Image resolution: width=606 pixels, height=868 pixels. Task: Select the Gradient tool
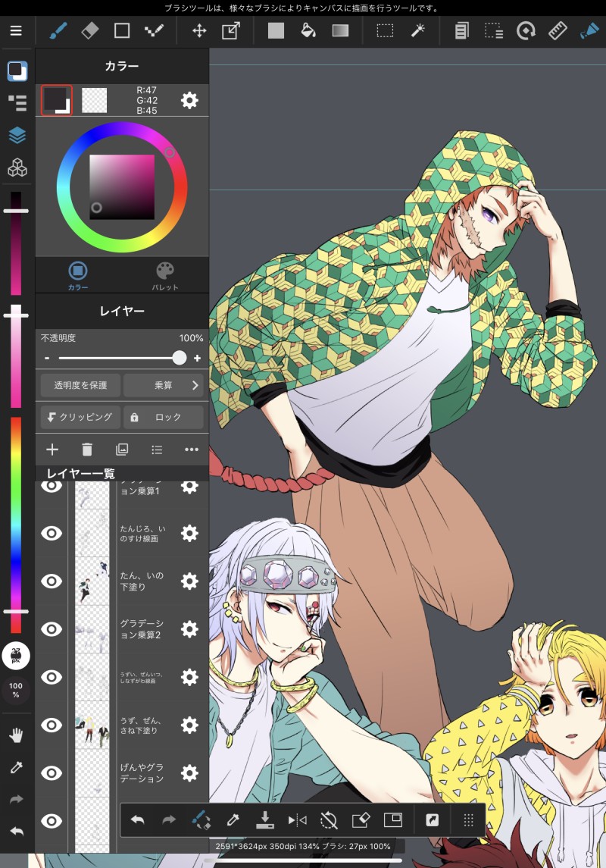pyautogui.click(x=340, y=30)
